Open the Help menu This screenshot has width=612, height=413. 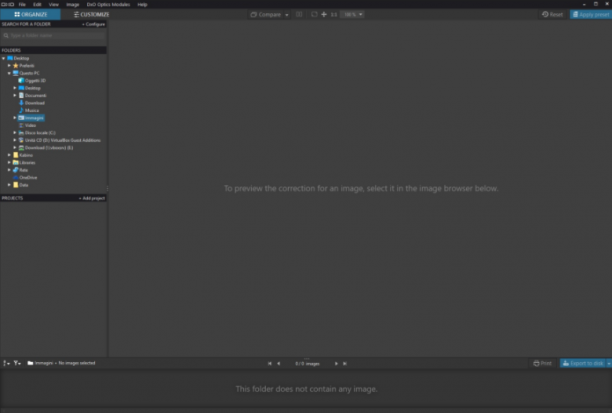[142, 4]
